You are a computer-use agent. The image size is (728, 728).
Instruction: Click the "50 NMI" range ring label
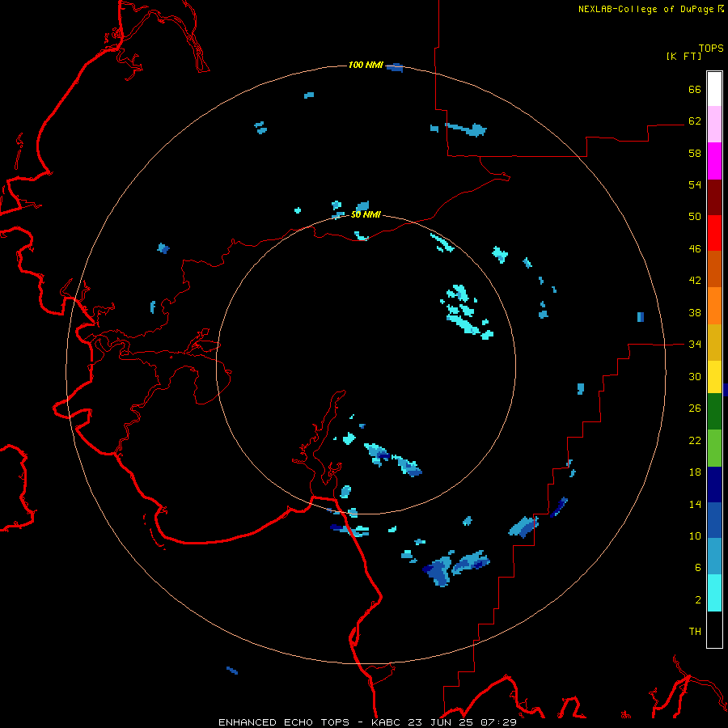point(366,214)
